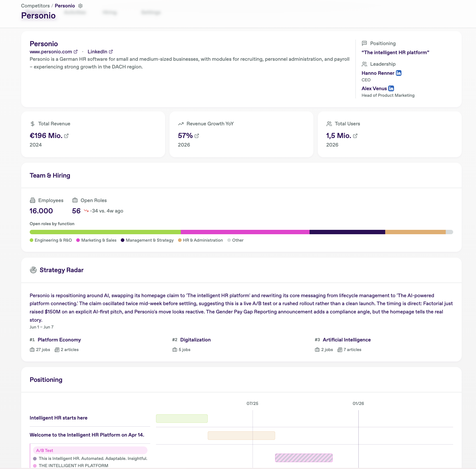
Task: Click external link icon next to LinkedIn
Action: click(x=111, y=52)
